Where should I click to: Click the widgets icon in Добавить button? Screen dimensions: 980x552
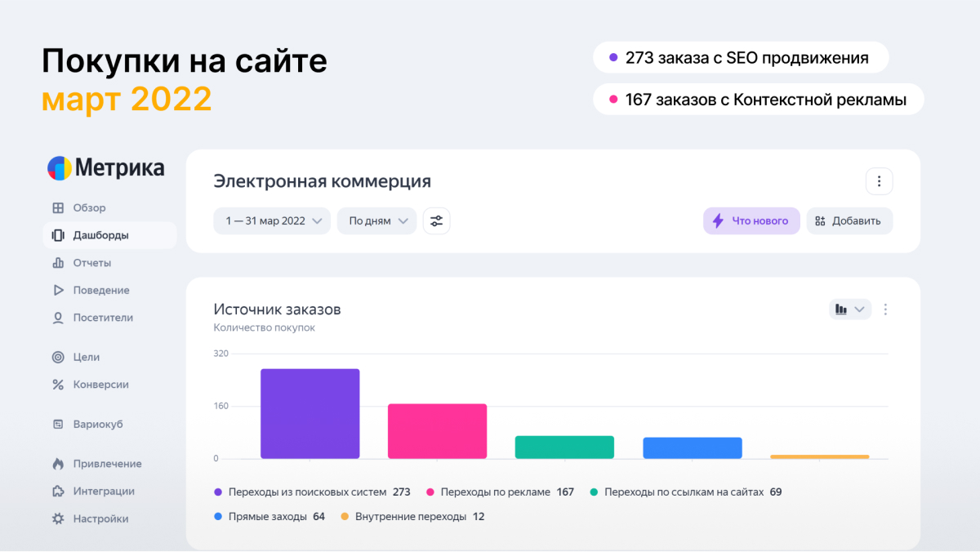pos(821,220)
